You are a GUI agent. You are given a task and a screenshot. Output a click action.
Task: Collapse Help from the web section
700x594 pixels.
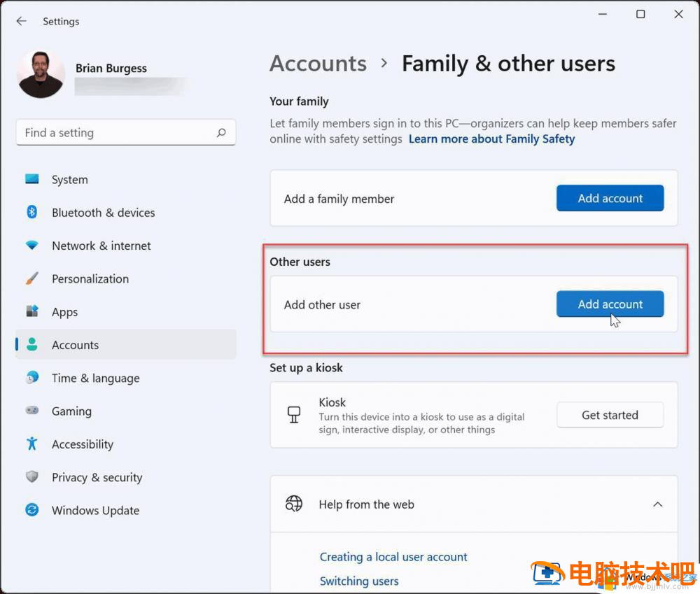pyautogui.click(x=657, y=504)
